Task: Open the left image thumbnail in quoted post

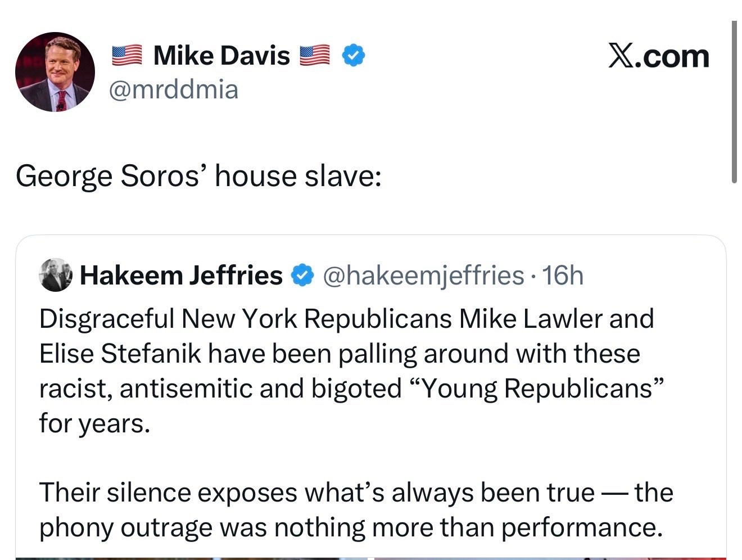Action: (x=191, y=557)
